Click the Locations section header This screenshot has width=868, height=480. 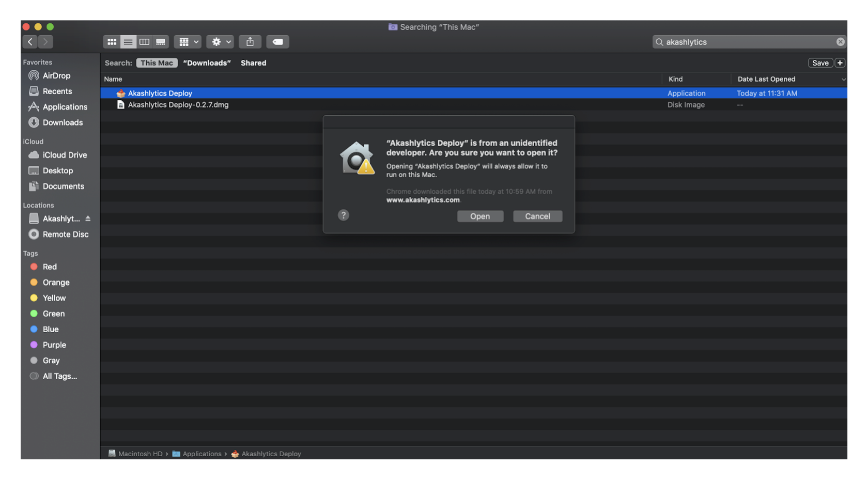point(38,205)
